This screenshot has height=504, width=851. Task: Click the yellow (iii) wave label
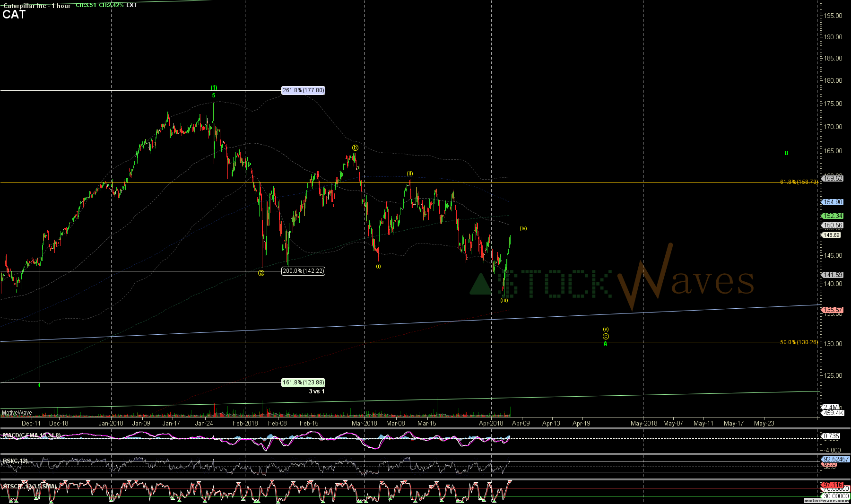[x=504, y=300]
